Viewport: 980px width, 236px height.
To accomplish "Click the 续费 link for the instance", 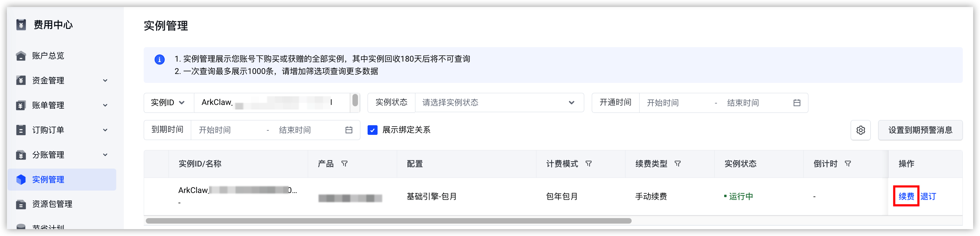I will tap(906, 196).
